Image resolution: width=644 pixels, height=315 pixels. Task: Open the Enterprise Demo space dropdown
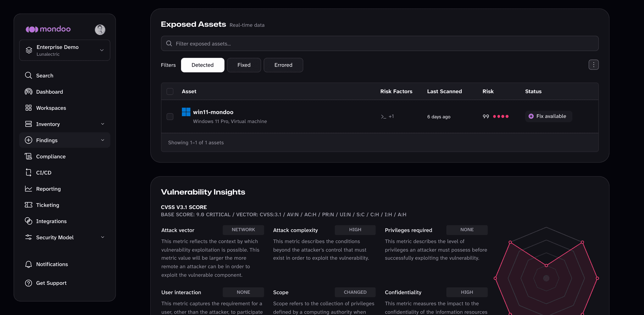tap(65, 50)
